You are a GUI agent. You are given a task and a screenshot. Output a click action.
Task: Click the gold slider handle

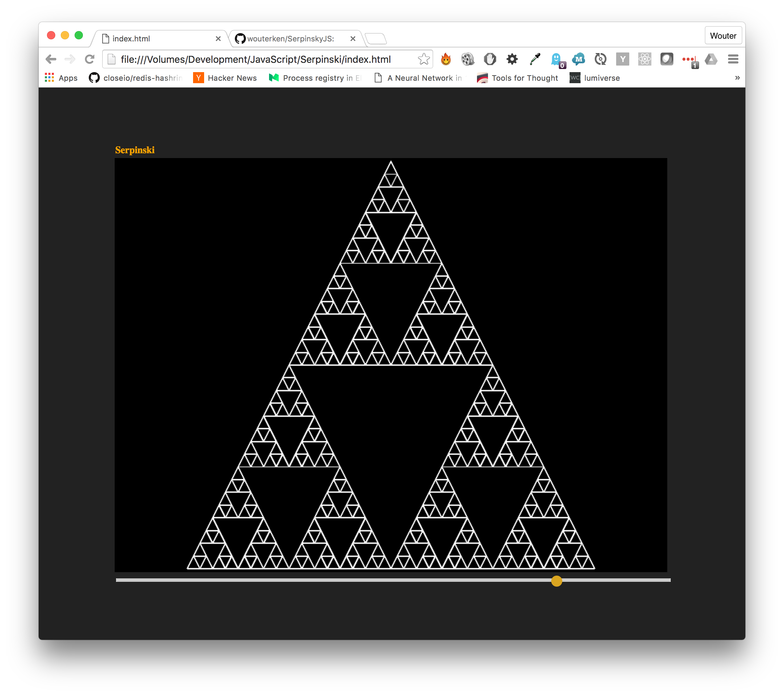pos(556,581)
